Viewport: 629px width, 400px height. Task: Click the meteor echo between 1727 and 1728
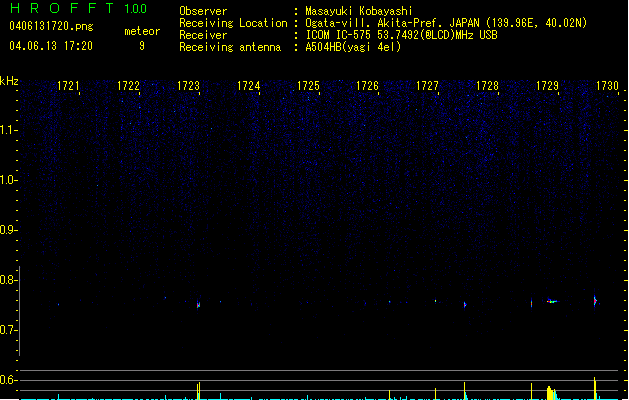coord(465,305)
